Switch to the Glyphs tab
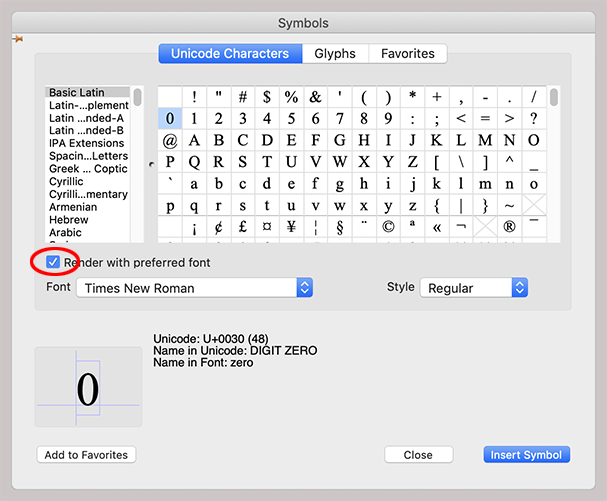The image size is (607, 501). click(334, 54)
